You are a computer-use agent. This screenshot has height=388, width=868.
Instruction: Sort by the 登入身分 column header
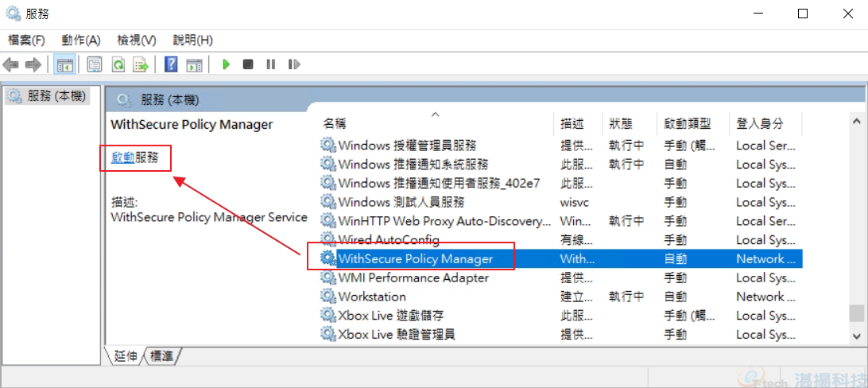tap(765, 123)
